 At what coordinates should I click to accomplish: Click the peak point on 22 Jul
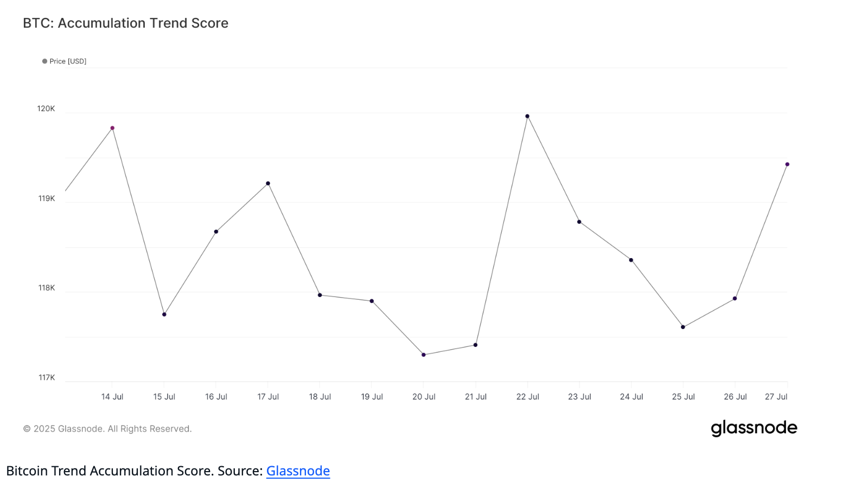[x=527, y=116]
